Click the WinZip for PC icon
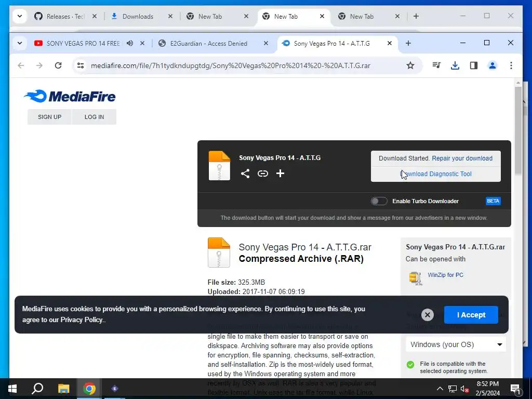This screenshot has height=399, width=532. point(415,278)
